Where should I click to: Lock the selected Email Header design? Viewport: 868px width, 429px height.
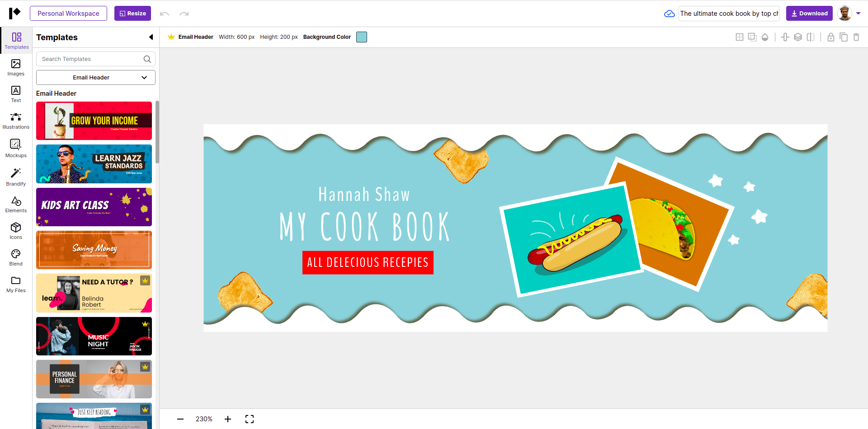pos(830,37)
